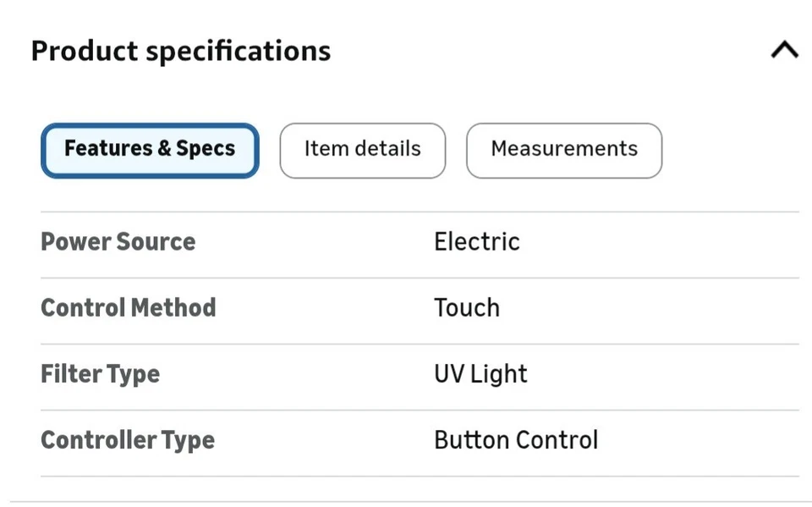Select the Touch value text

point(467,308)
